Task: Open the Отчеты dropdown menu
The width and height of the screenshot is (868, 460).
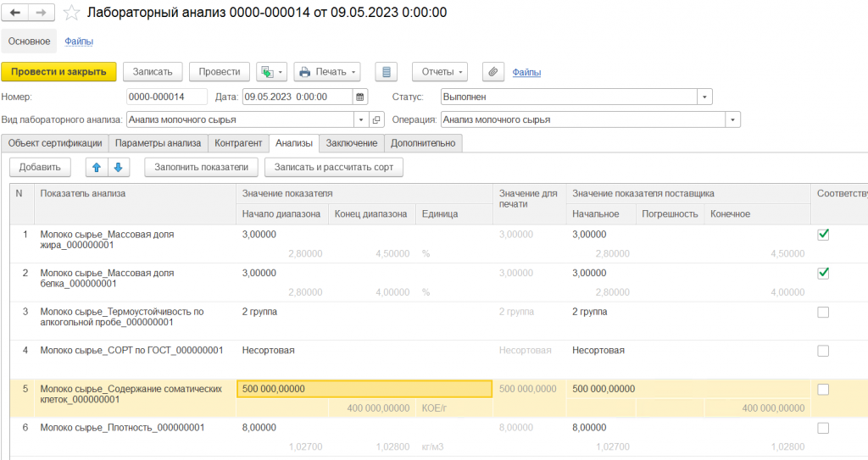Action: tap(440, 72)
